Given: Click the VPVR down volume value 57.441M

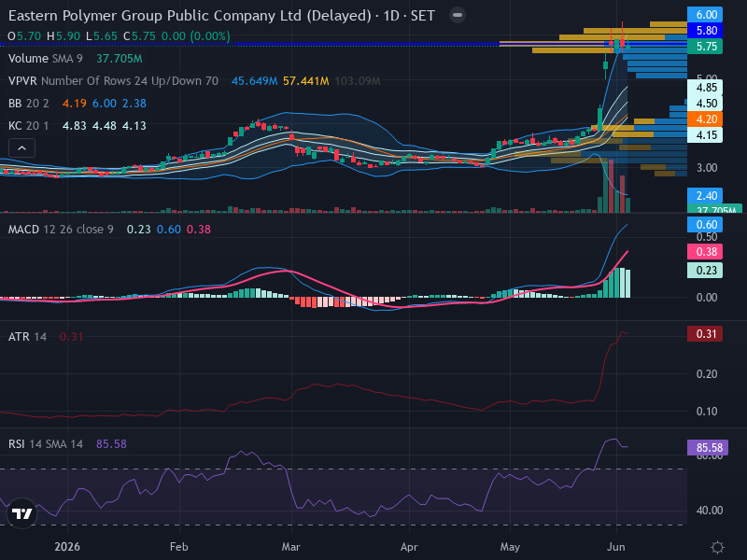Looking at the screenshot, I should point(306,81).
